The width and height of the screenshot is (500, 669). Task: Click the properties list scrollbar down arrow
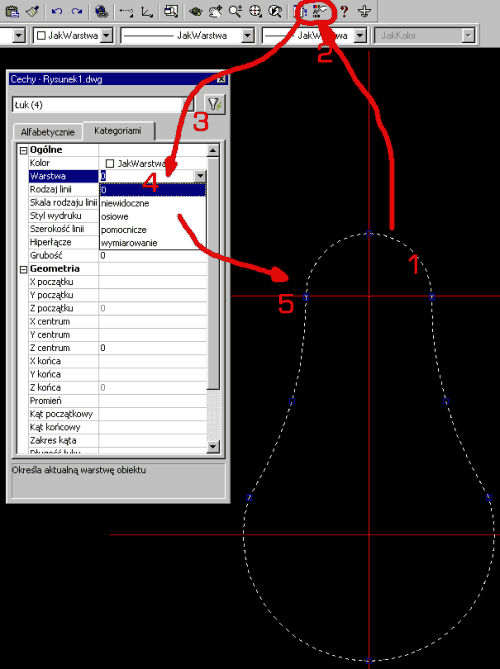(x=212, y=447)
